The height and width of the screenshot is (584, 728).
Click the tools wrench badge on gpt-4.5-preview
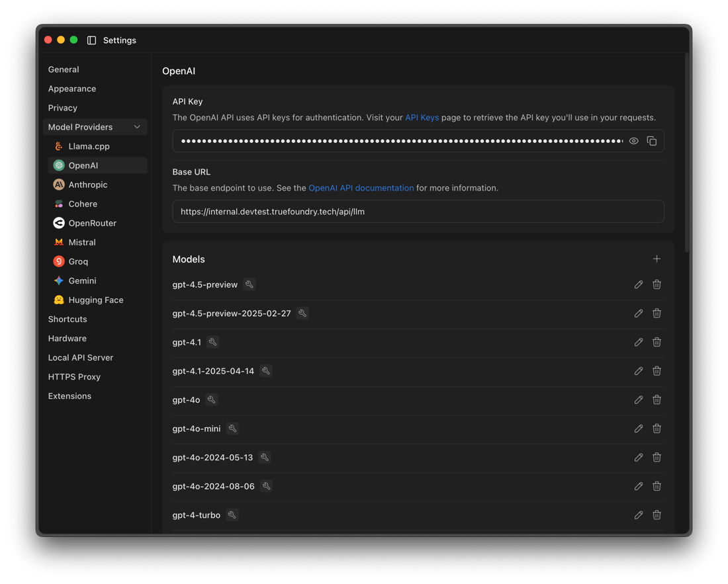pos(250,284)
